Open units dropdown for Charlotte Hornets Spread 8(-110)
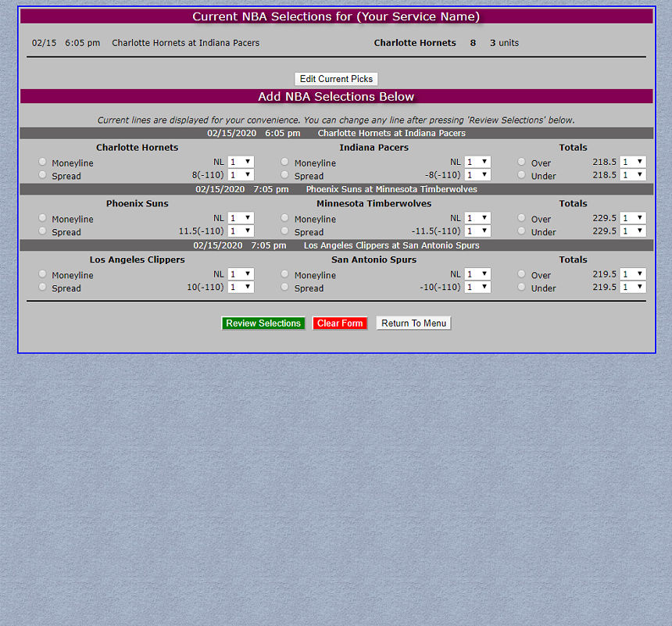The width and height of the screenshot is (672, 626). pos(241,175)
